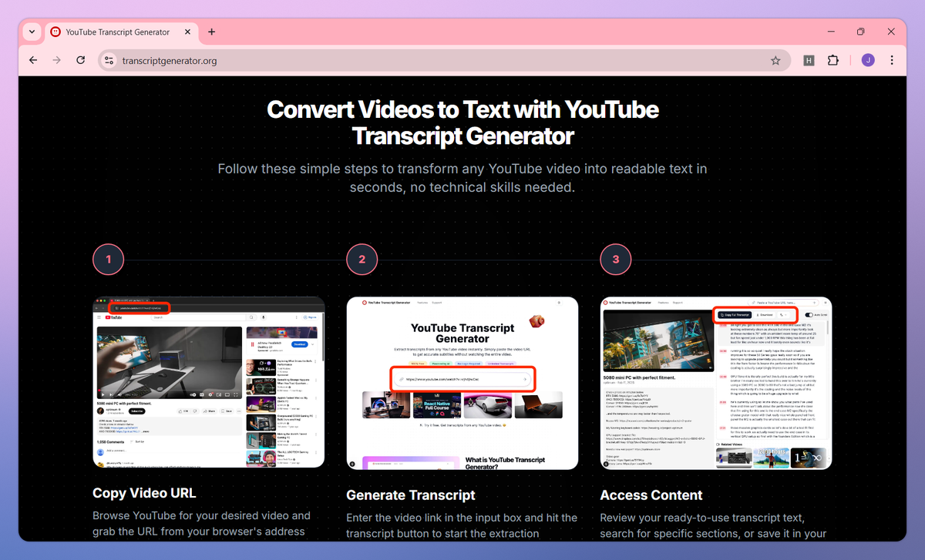Click the H extension icon beside the address bar
Image resolution: width=925 pixels, height=560 pixels.
809,59
